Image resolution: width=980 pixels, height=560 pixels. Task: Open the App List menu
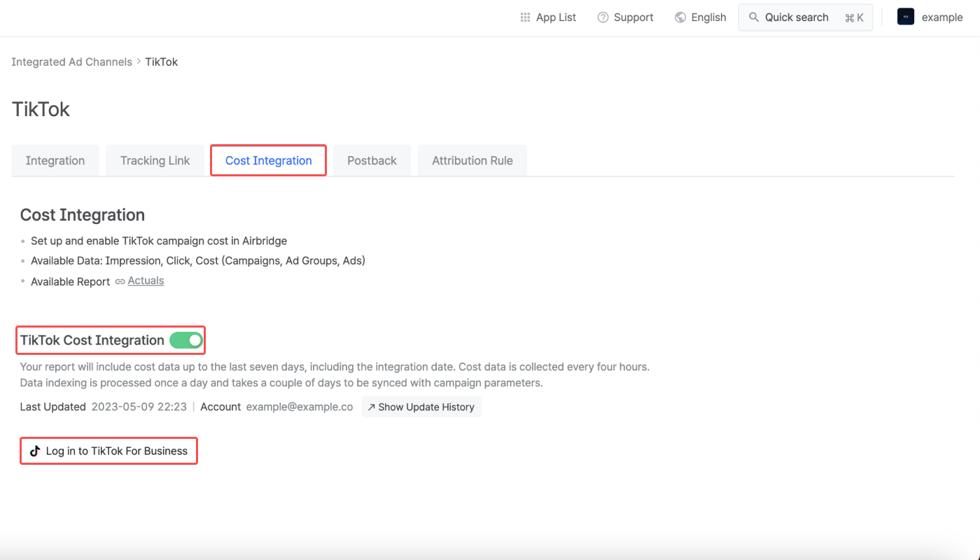(x=548, y=17)
